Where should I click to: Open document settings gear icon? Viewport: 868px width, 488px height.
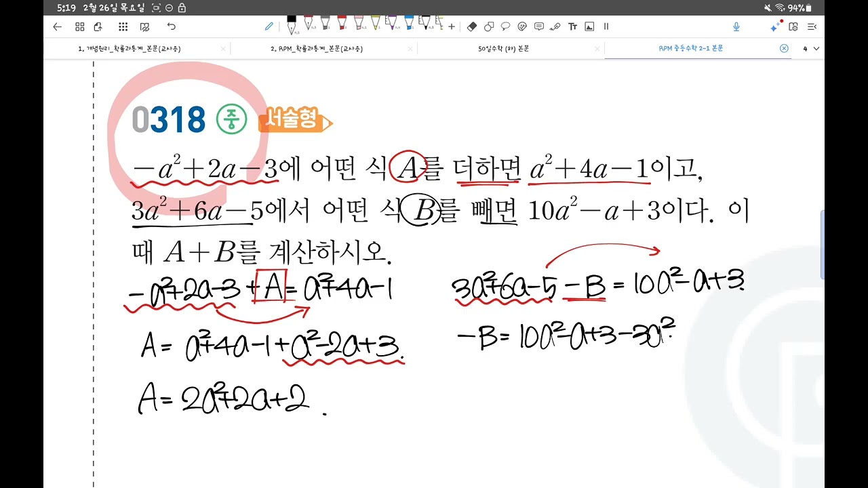coord(793,26)
